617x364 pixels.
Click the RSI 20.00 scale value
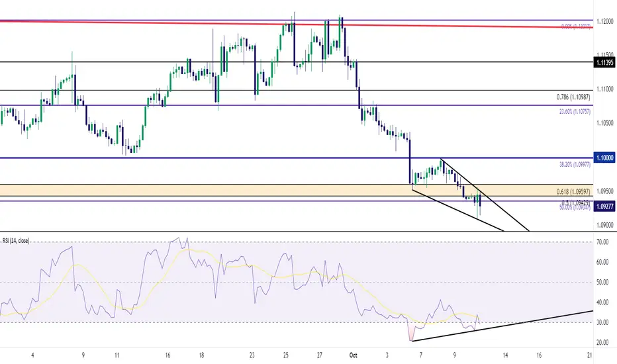coord(602,342)
